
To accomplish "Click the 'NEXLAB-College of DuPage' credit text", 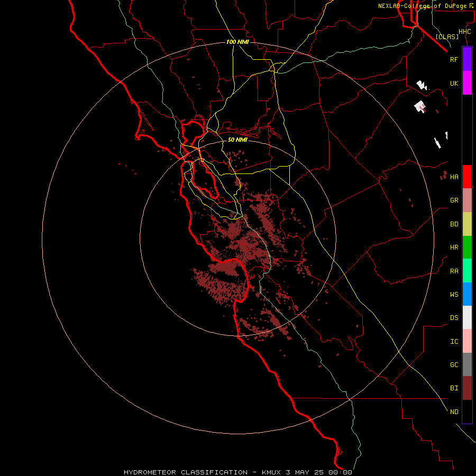I will [x=423, y=6].
